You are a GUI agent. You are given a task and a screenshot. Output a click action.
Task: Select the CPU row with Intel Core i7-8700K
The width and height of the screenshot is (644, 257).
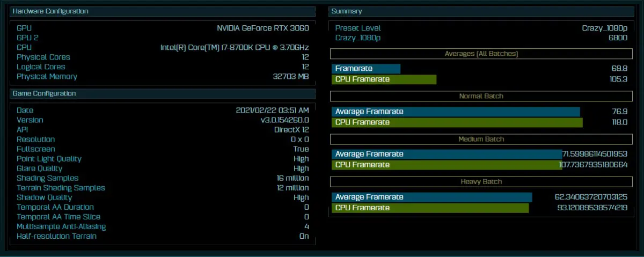(163, 47)
